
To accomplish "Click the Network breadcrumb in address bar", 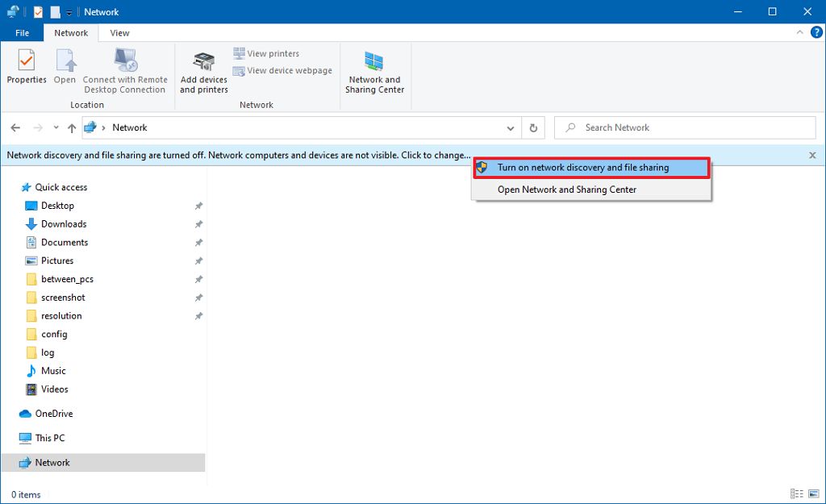I will pos(130,127).
